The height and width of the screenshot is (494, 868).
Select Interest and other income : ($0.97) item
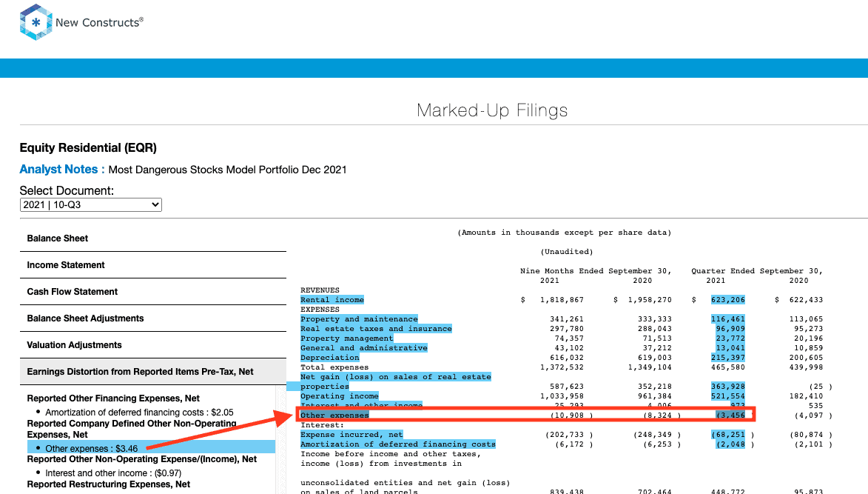(x=113, y=473)
